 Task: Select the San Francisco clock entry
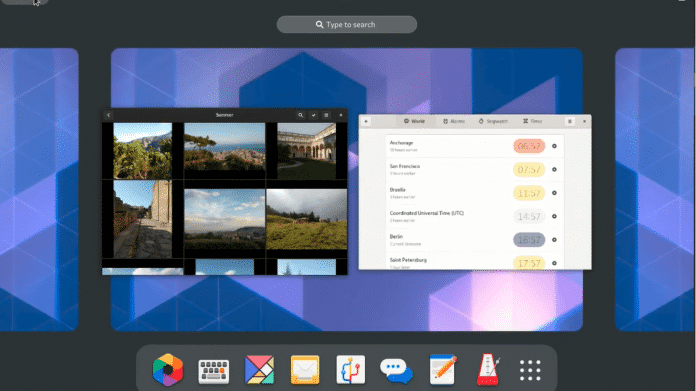[475, 170]
